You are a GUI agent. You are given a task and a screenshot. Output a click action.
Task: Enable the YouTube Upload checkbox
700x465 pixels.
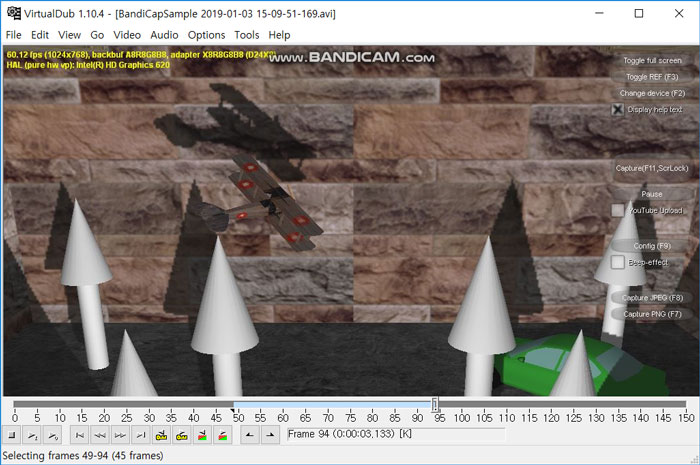point(618,210)
